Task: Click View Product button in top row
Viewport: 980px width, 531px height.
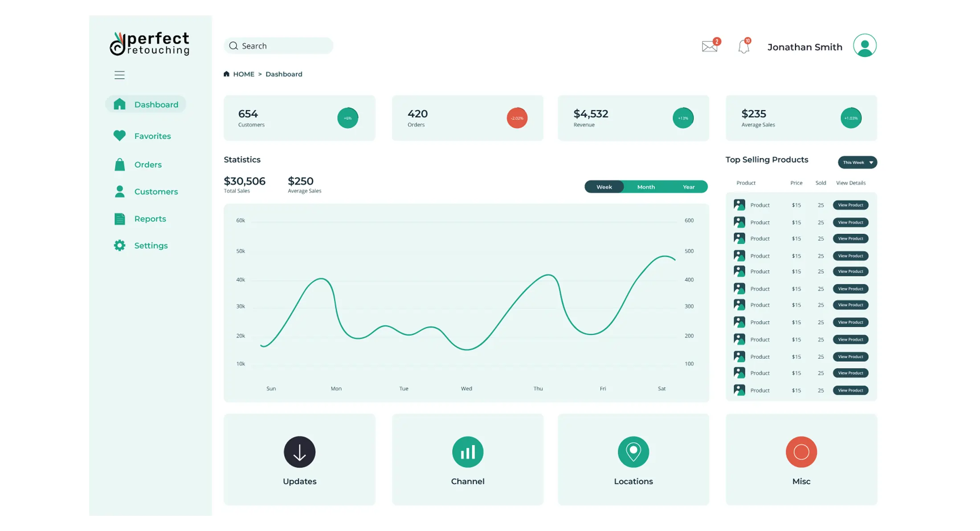Action: 850,205
